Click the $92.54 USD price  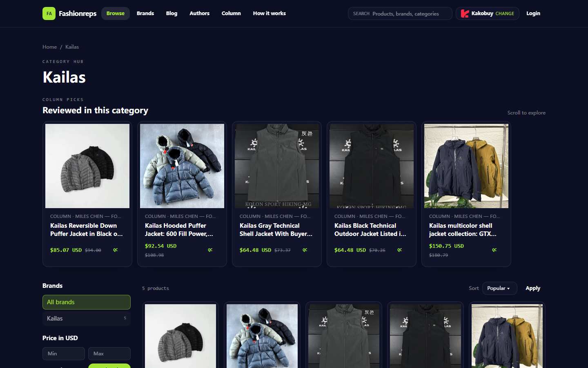160,246
